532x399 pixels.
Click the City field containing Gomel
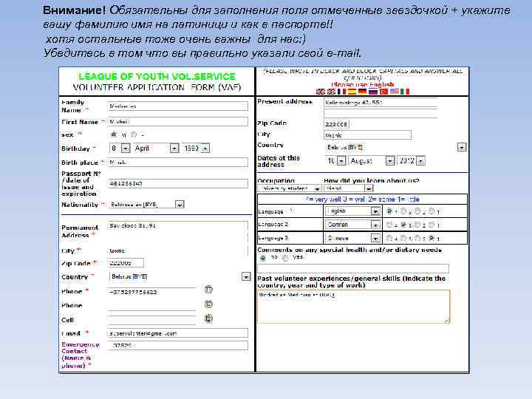(177, 250)
